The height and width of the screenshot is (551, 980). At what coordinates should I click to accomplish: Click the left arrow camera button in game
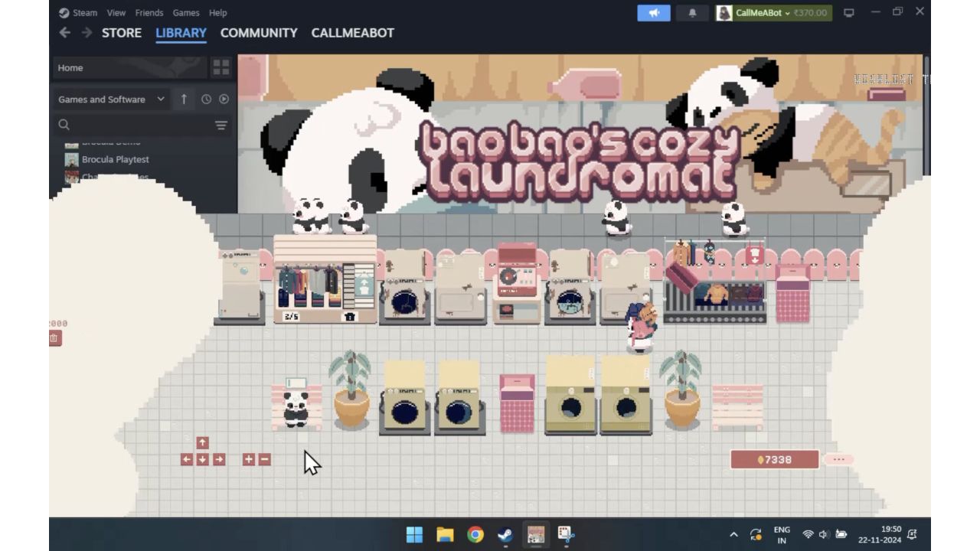(x=186, y=459)
